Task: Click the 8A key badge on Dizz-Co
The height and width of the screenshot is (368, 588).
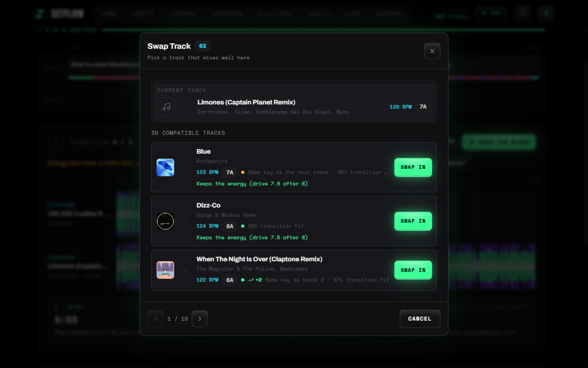Action: (230, 226)
